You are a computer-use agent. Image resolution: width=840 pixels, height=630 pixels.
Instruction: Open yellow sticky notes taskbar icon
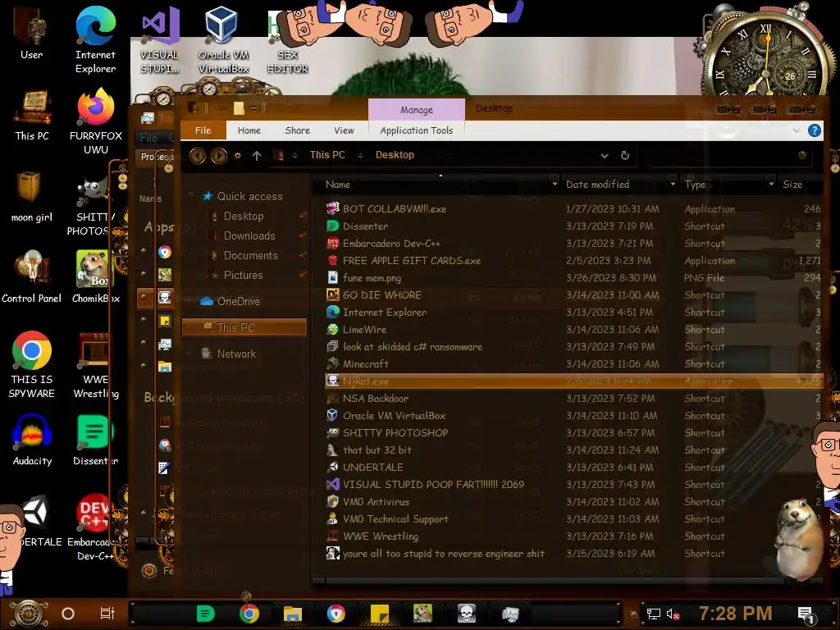(380, 614)
